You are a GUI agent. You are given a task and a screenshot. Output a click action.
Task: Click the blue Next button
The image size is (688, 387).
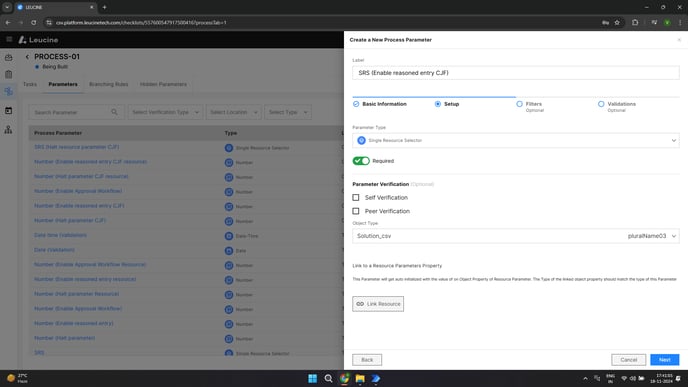(665, 360)
